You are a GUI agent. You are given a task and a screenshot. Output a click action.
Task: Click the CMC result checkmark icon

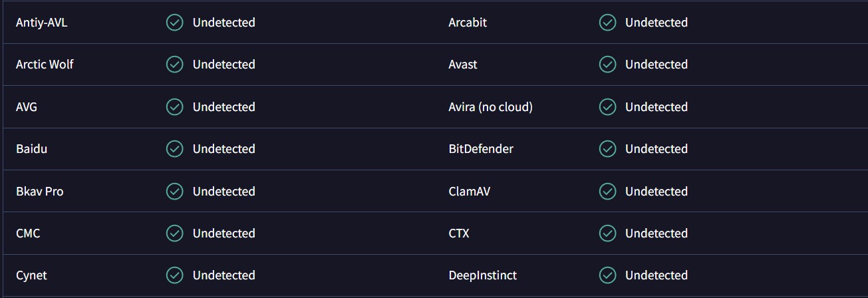(174, 233)
